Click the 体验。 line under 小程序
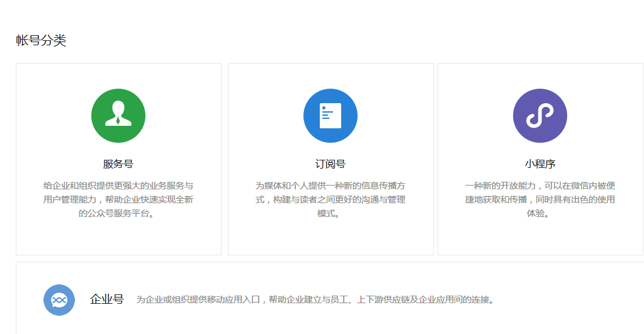Screen dimensions: 644x334 pos(540,214)
